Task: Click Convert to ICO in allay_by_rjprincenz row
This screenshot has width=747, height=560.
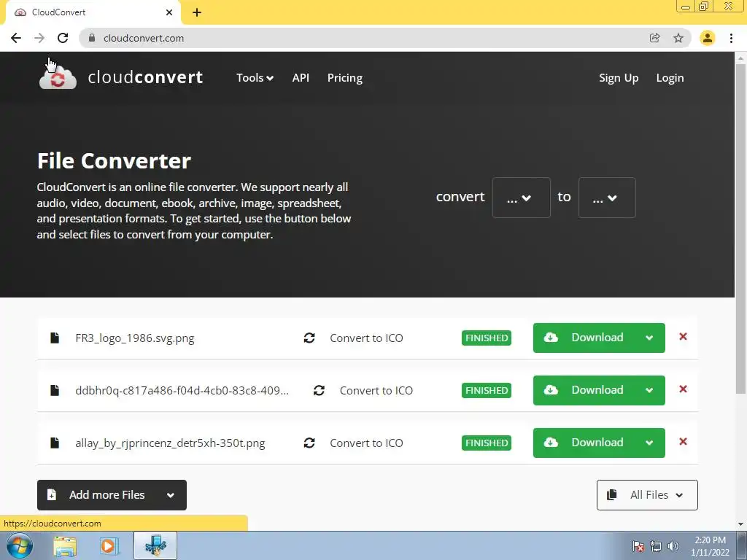Action: 366,443
